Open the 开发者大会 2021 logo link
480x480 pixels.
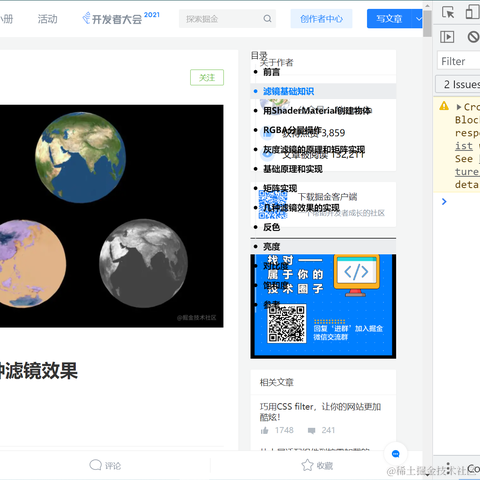click(121, 18)
